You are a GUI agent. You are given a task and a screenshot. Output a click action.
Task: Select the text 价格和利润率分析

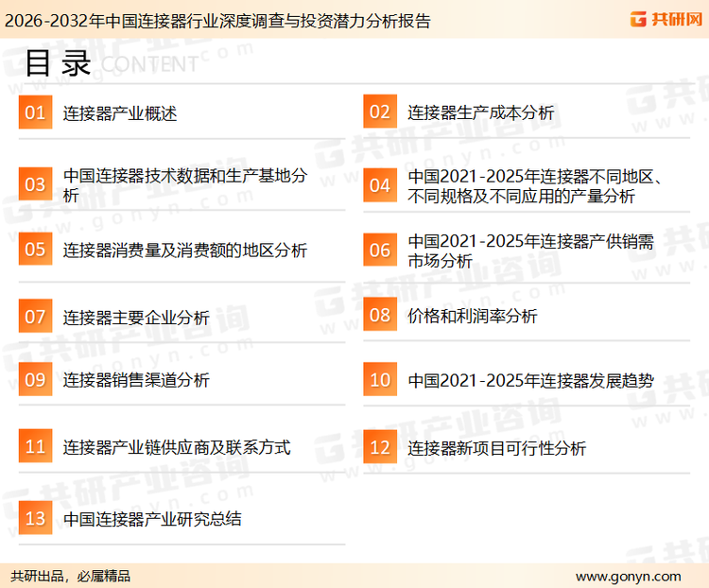pyautogui.click(x=473, y=316)
